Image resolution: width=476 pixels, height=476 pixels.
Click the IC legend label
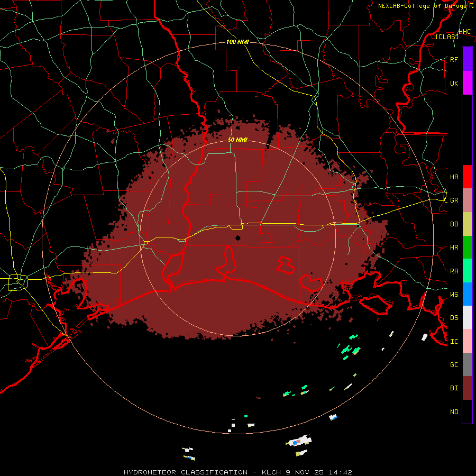point(454,342)
